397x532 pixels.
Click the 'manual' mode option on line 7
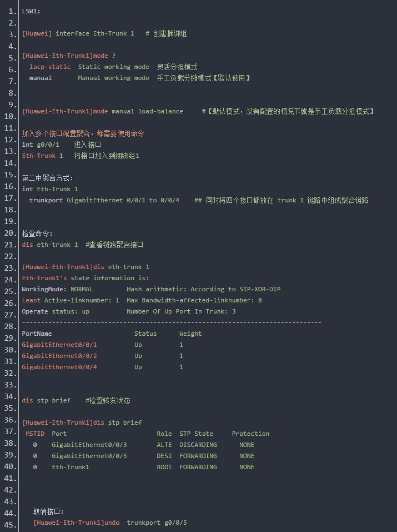pyautogui.click(x=41, y=78)
